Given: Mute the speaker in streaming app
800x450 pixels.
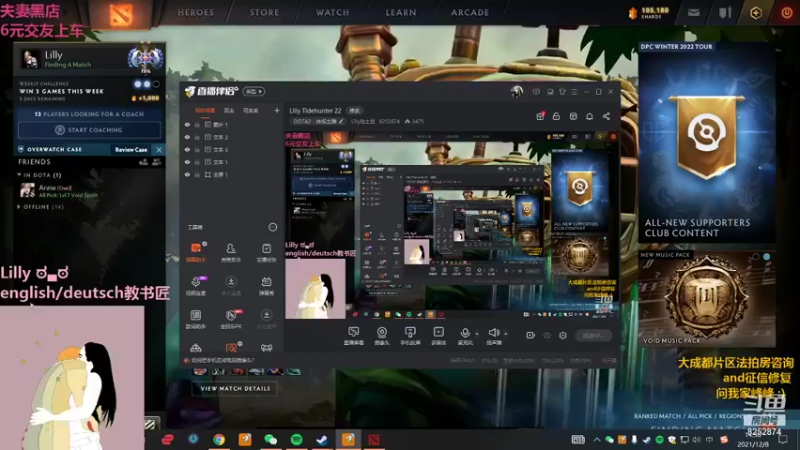Looking at the screenshot, I should point(493,336).
